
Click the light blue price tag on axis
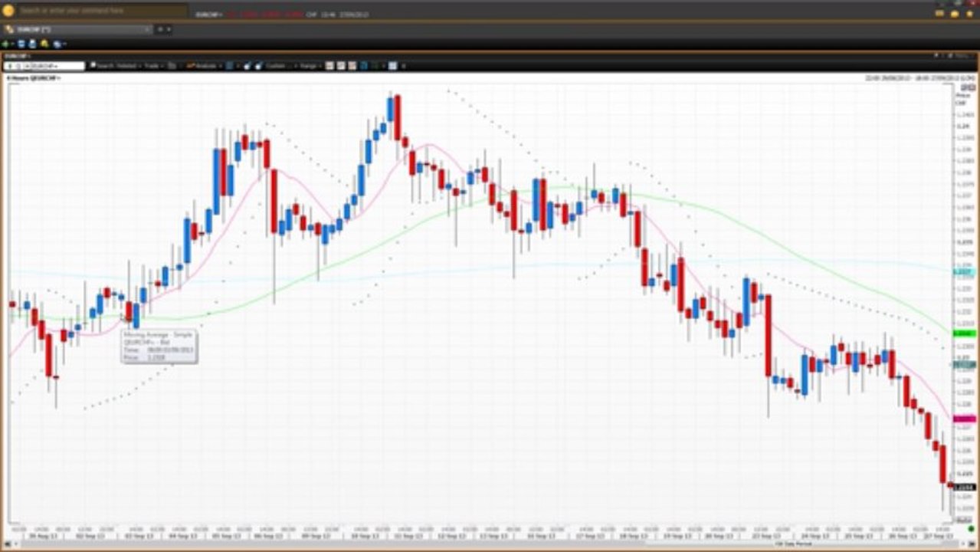point(963,272)
